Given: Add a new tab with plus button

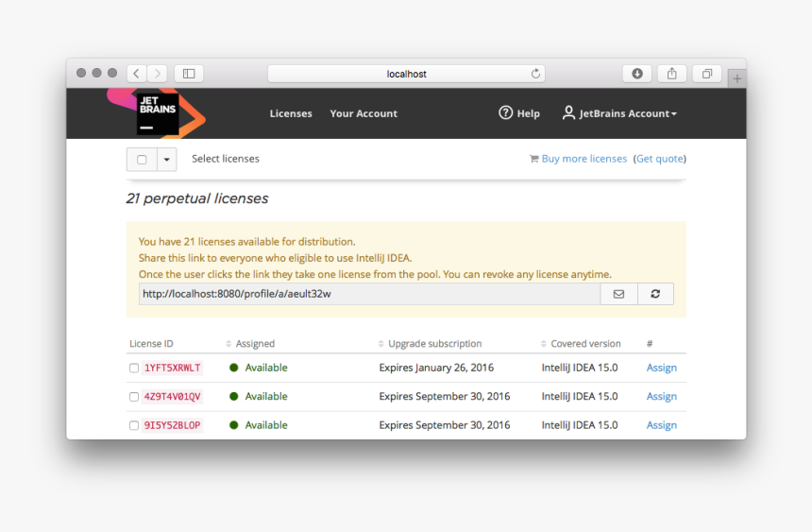Looking at the screenshot, I should (x=736, y=78).
